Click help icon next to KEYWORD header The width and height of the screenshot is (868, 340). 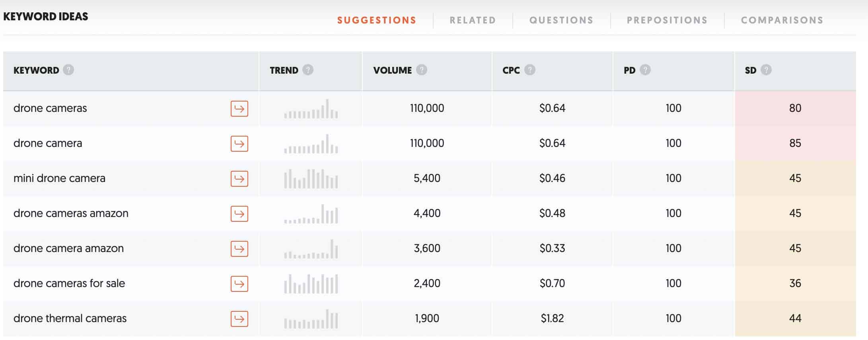coord(68,70)
